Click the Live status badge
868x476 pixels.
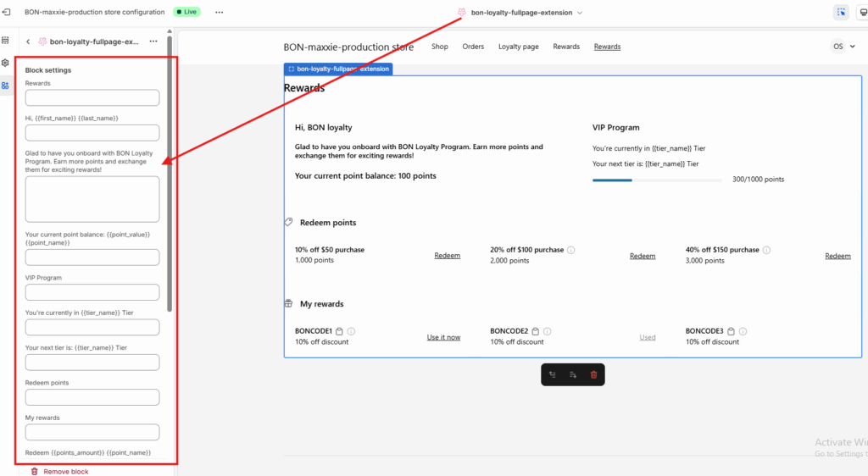tap(187, 12)
